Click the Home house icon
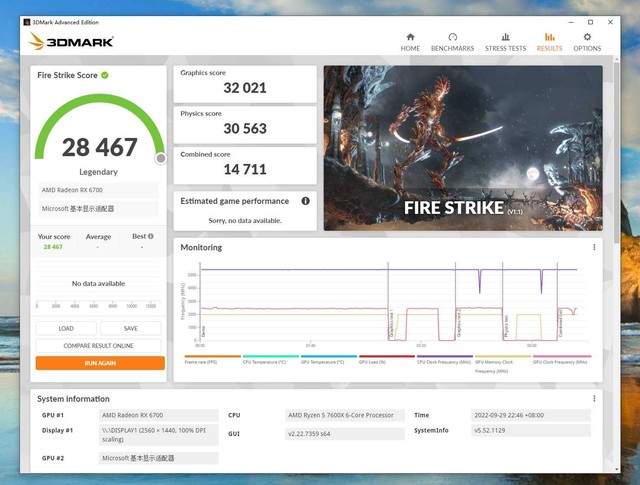This screenshot has width=640, height=485. [x=410, y=37]
